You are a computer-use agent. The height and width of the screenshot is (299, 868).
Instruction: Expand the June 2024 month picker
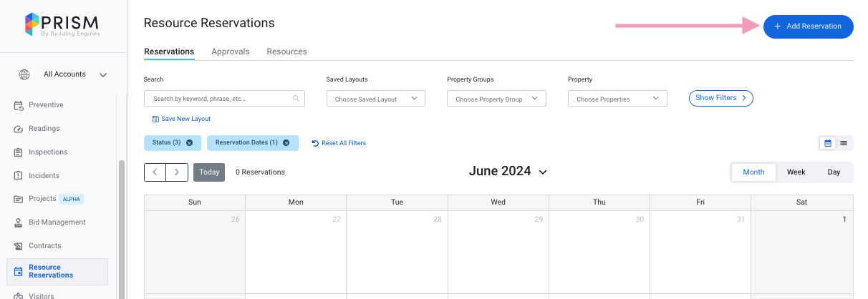(x=543, y=172)
